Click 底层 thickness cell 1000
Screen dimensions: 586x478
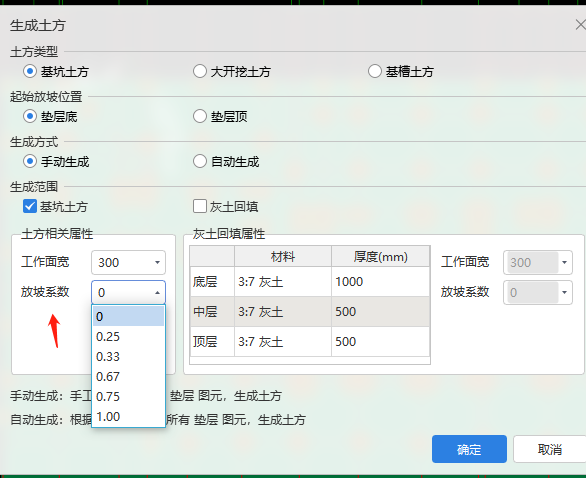380,281
